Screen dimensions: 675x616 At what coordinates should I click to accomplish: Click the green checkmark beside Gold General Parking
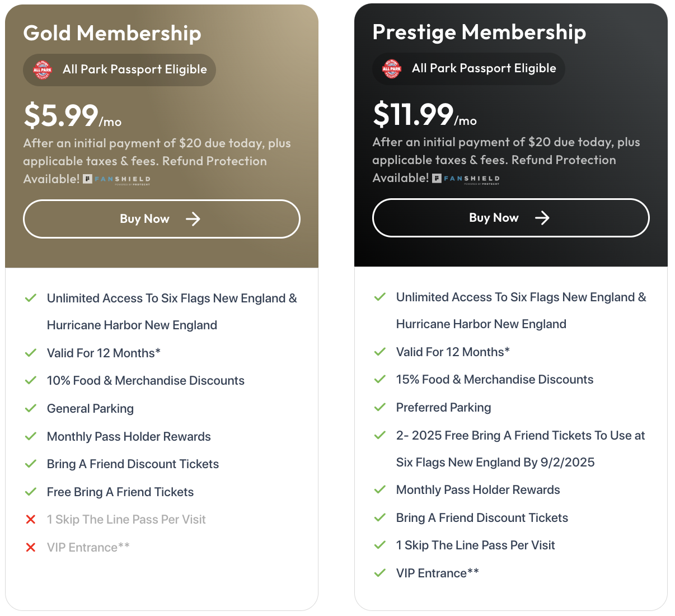click(x=31, y=408)
